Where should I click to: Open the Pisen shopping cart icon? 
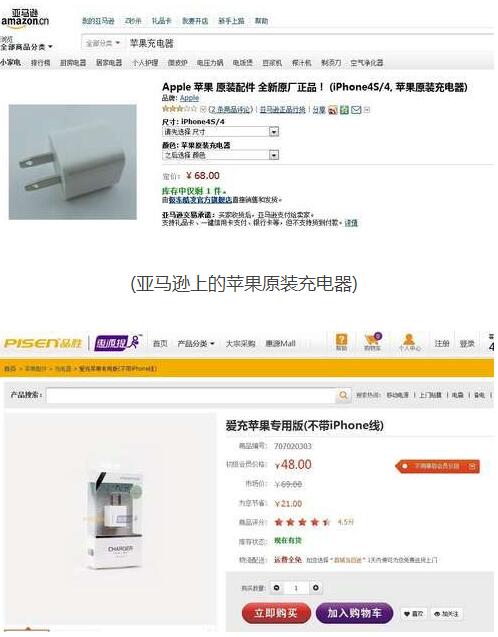(x=373, y=341)
